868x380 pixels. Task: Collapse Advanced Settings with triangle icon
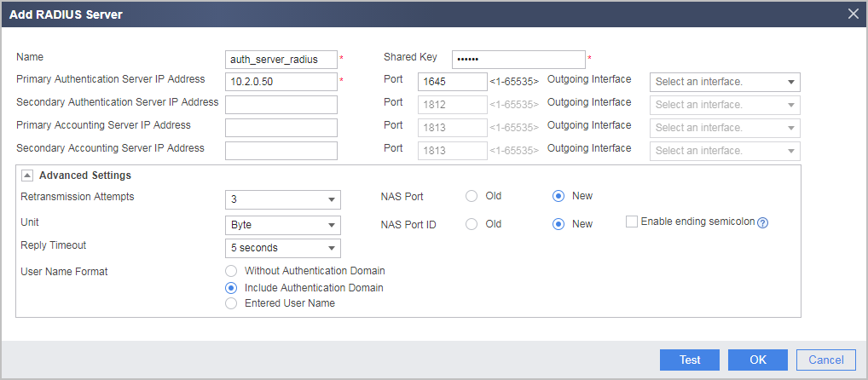[x=26, y=176]
